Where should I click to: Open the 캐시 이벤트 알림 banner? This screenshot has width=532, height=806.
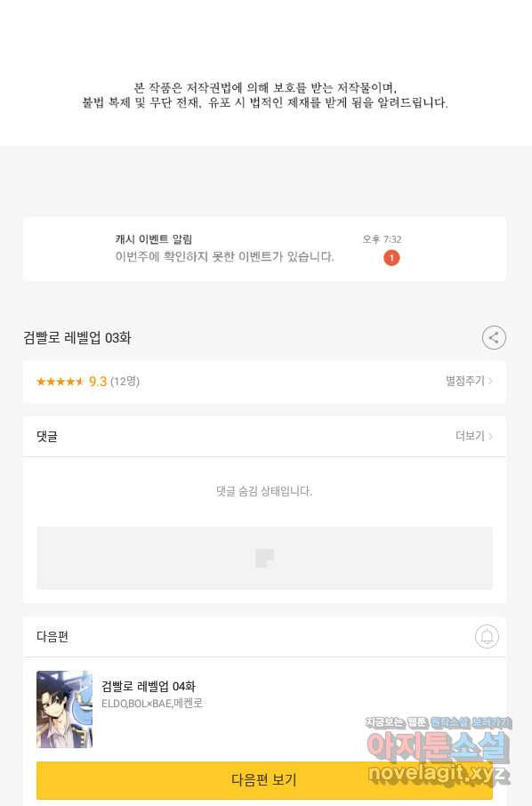pos(264,249)
